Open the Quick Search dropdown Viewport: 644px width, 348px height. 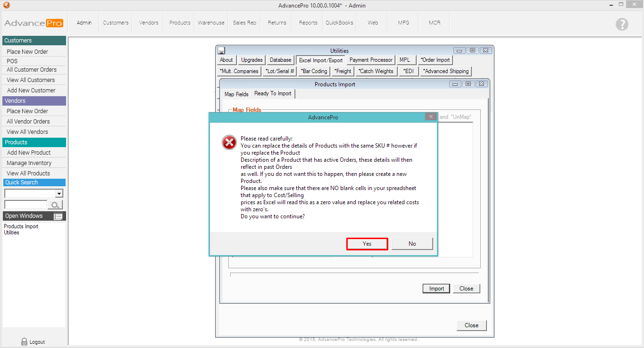click(x=59, y=194)
